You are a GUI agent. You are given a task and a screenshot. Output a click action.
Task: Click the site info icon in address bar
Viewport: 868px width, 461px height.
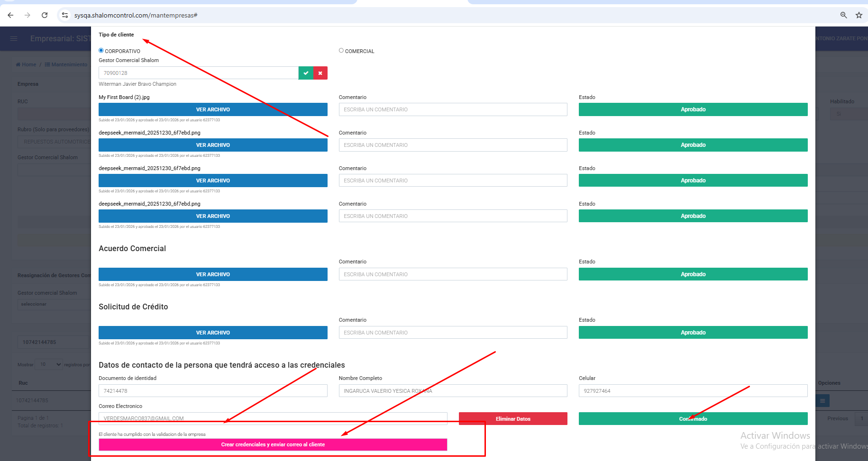coord(65,15)
